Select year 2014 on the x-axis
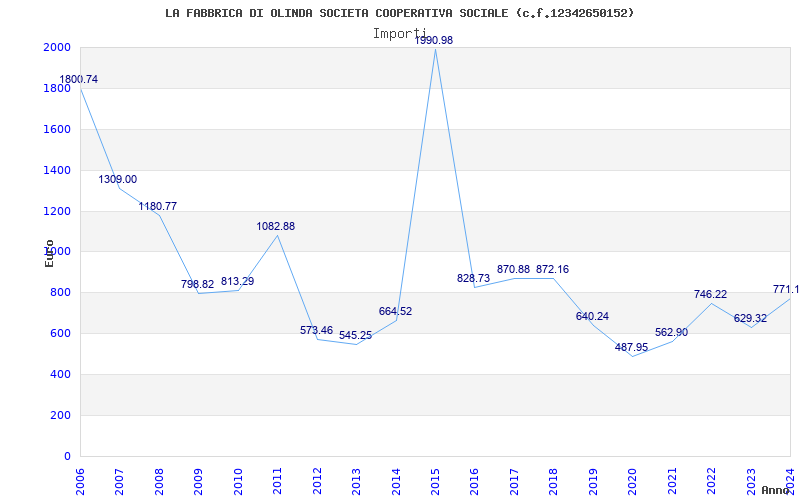This screenshot has width=800, height=500. point(396,482)
